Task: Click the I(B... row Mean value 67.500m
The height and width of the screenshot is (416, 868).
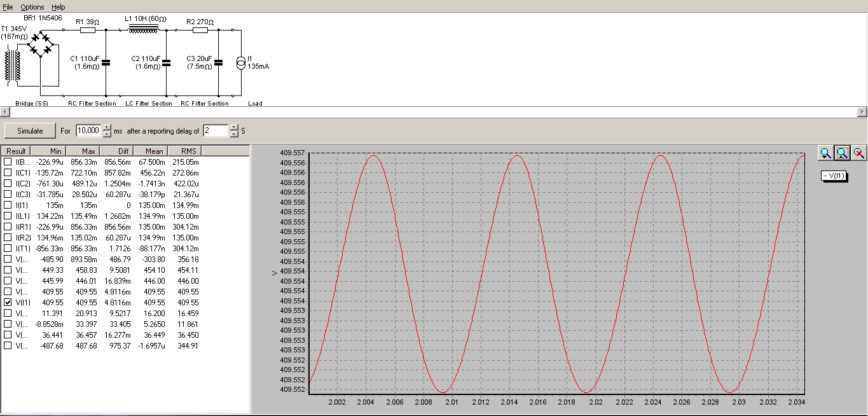Action: [x=153, y=162]
